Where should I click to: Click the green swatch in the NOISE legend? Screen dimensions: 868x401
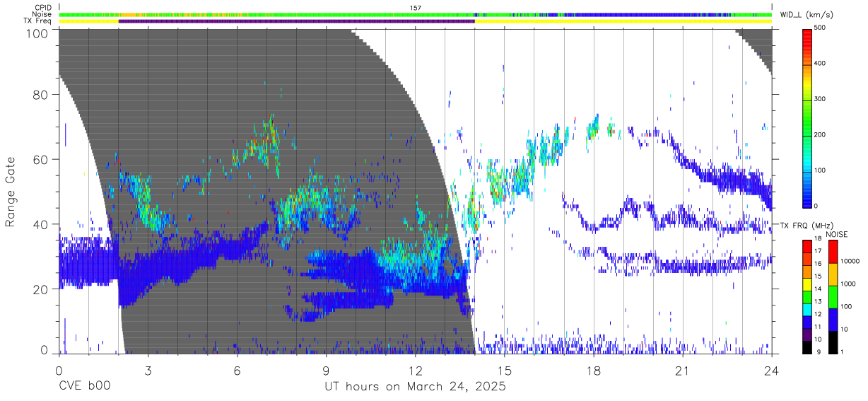(x=832, y=297)
